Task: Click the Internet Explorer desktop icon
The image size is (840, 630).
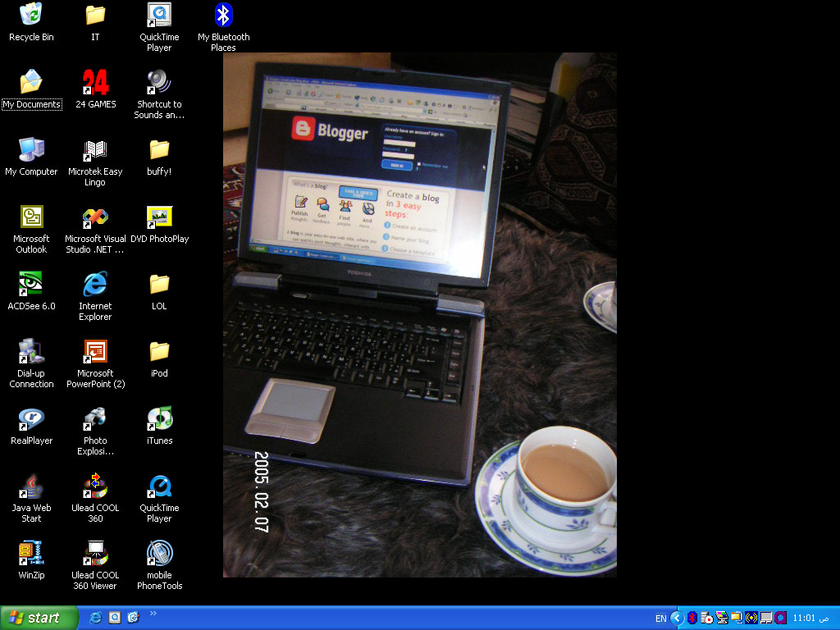Action: tap(95, 296)
